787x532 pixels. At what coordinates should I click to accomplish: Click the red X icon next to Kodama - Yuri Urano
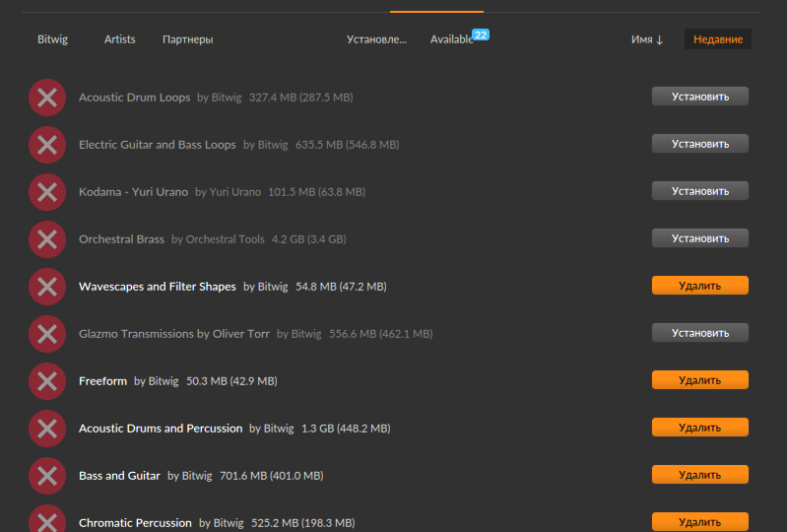pyautogui.click(x=46, y=192)
